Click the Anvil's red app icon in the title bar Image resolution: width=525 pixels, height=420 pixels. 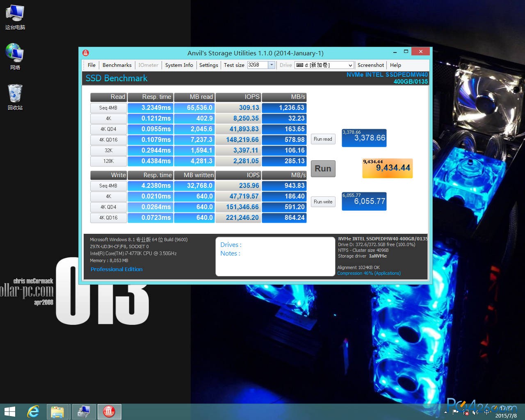(x=86, y=53)
